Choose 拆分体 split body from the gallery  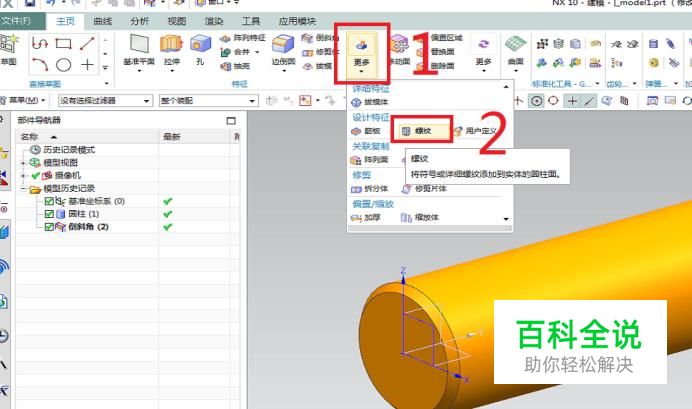click(x=369, y=189)
